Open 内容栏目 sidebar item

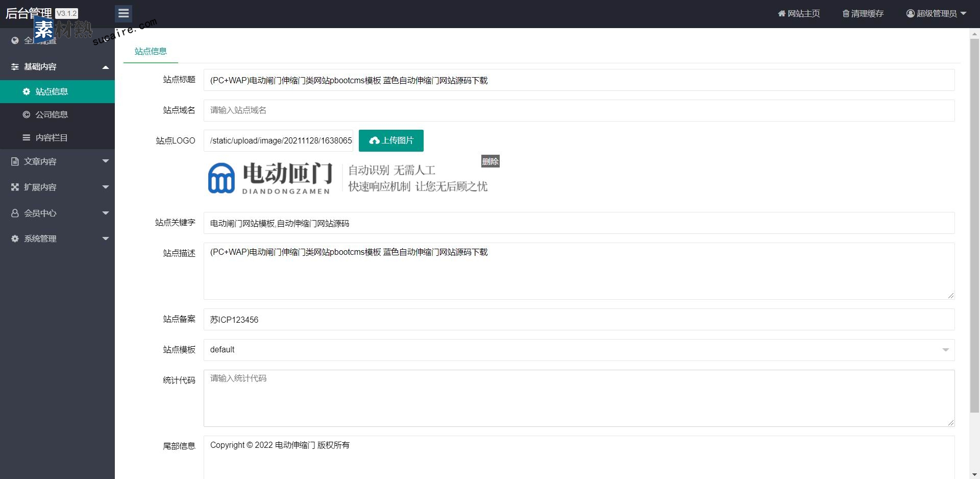point(57,137)
